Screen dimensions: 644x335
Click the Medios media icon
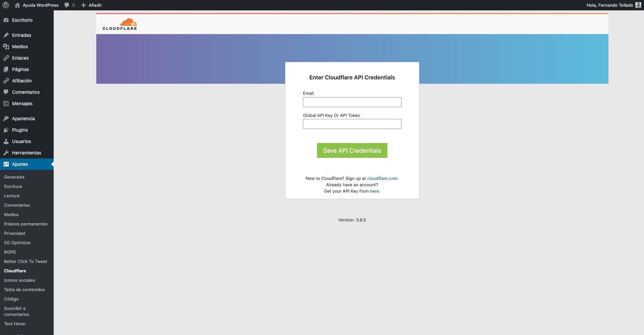[6, 47]
